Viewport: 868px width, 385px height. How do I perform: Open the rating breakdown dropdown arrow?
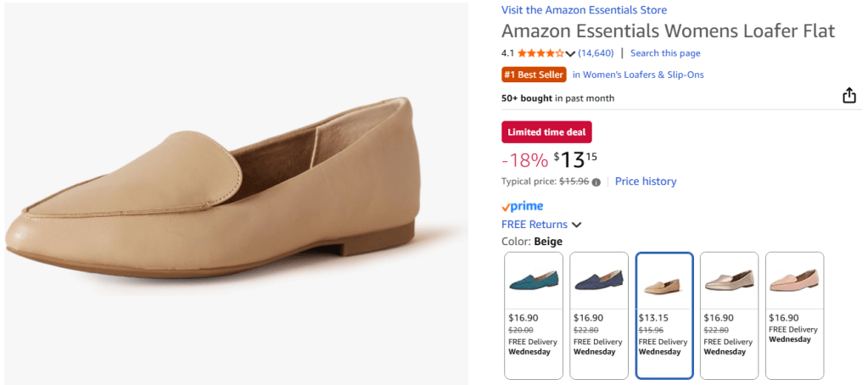tap(570, 54)
